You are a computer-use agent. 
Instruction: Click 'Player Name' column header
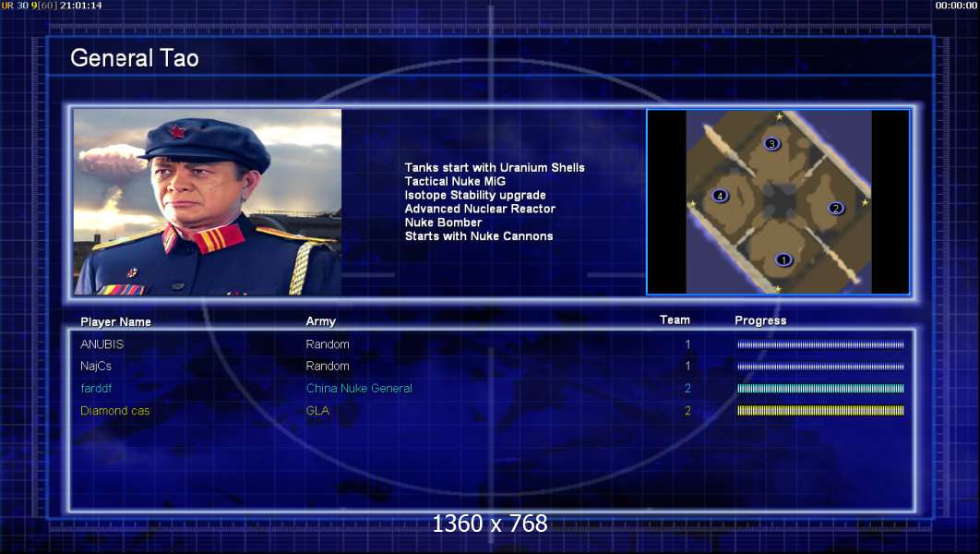(x=115, y=322)
